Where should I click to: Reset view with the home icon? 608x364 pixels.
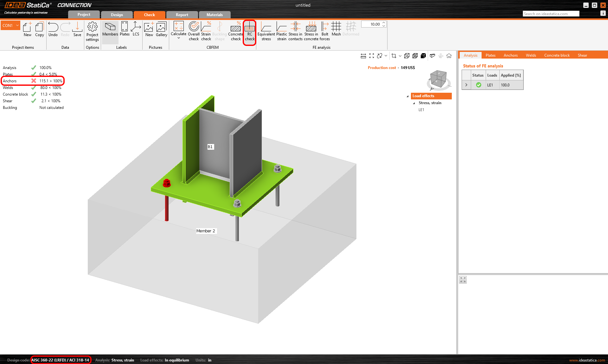[449, 56]
